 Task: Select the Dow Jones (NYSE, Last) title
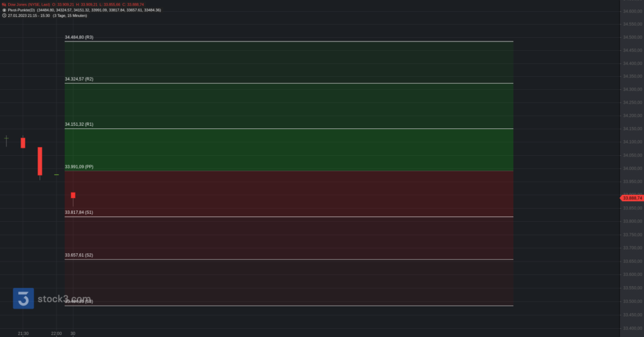pyautogui.click(x=29, y=4)
